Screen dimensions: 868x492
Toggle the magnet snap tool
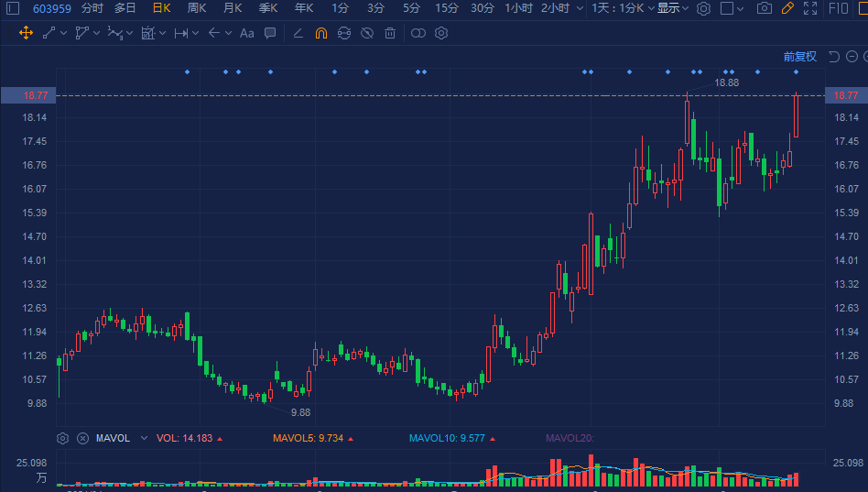click(x=321, y=33)
